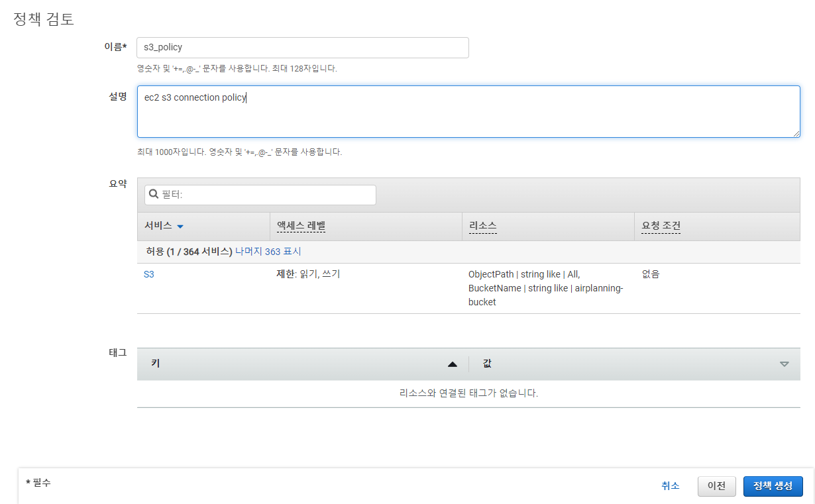Click the 액세스 레벨 column header
Screen dimensions: 815x504
coord(301,226)
